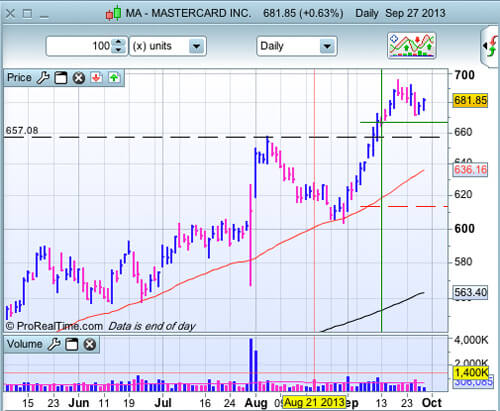Click the 563.40 moving average label
Screen dimensions: 500x411
pyautogui.click(x=470, y=292)
